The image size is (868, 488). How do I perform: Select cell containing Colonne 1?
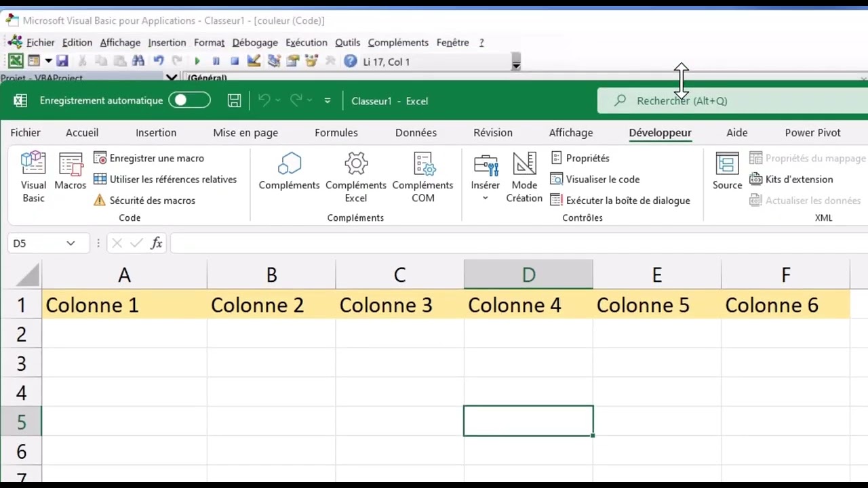(x=124, y=304)
